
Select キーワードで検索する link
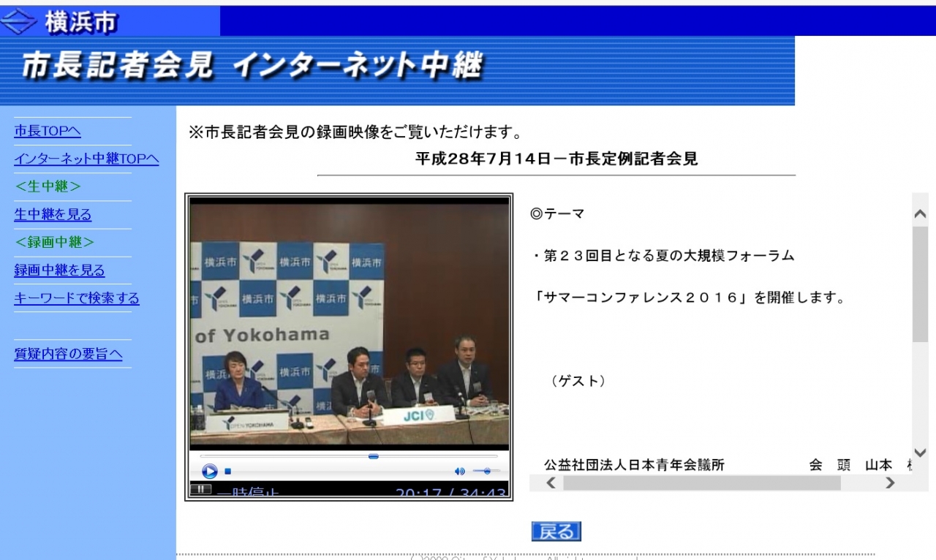(77, 298)
